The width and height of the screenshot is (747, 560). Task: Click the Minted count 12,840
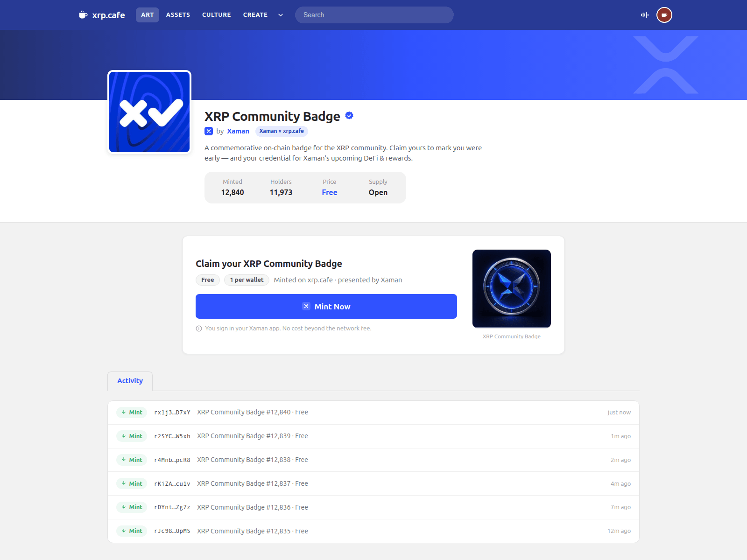pyautogui.click(x=233, y=192)
